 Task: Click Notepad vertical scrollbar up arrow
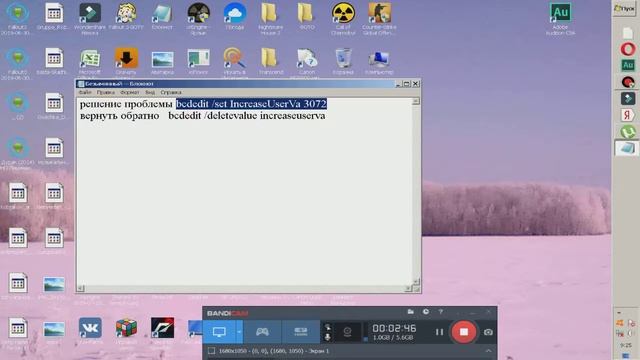tap(416, 101)
